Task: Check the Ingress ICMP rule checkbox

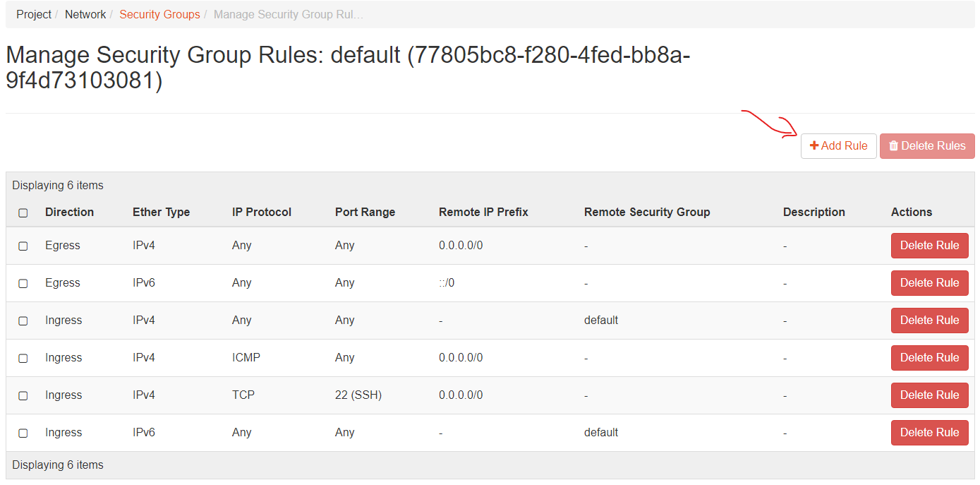Action: (23, 358)
